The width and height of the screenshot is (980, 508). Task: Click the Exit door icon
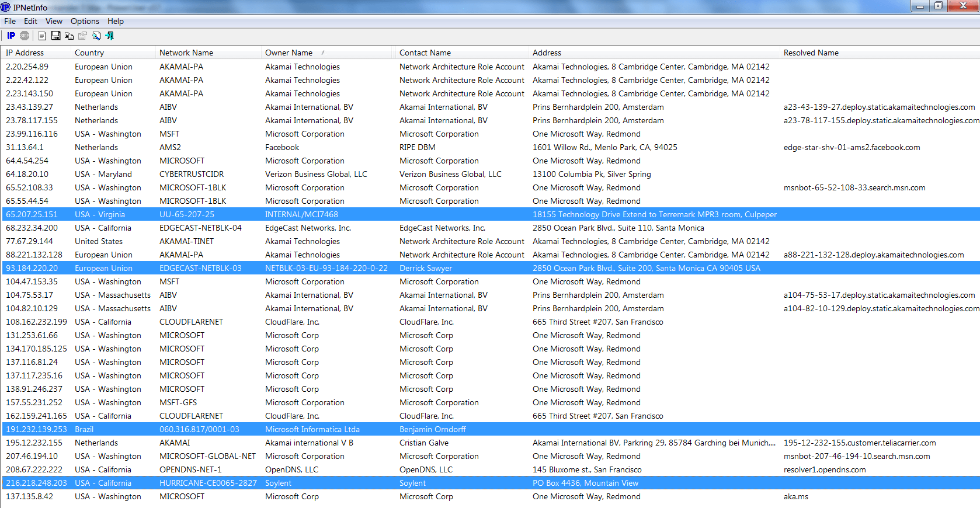click(110, 36)
